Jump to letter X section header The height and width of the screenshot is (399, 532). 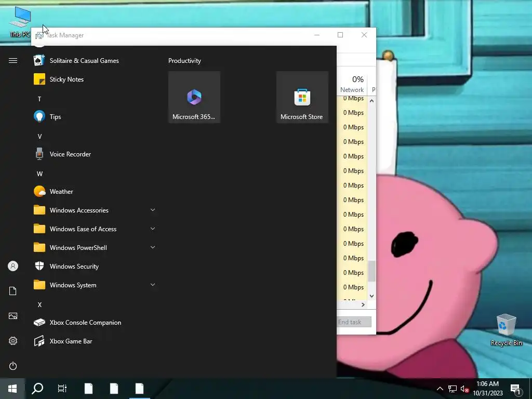[x=39, y=304]
